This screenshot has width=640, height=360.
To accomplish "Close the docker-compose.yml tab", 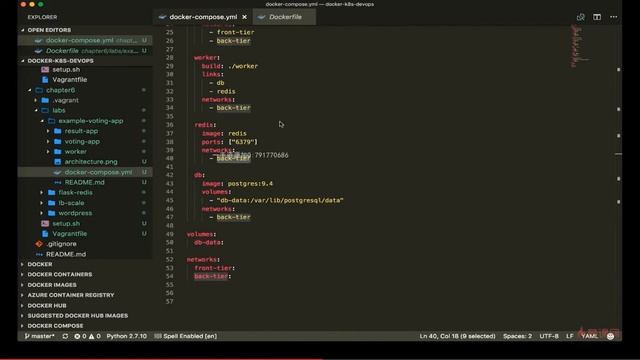I will click(244, 17).
